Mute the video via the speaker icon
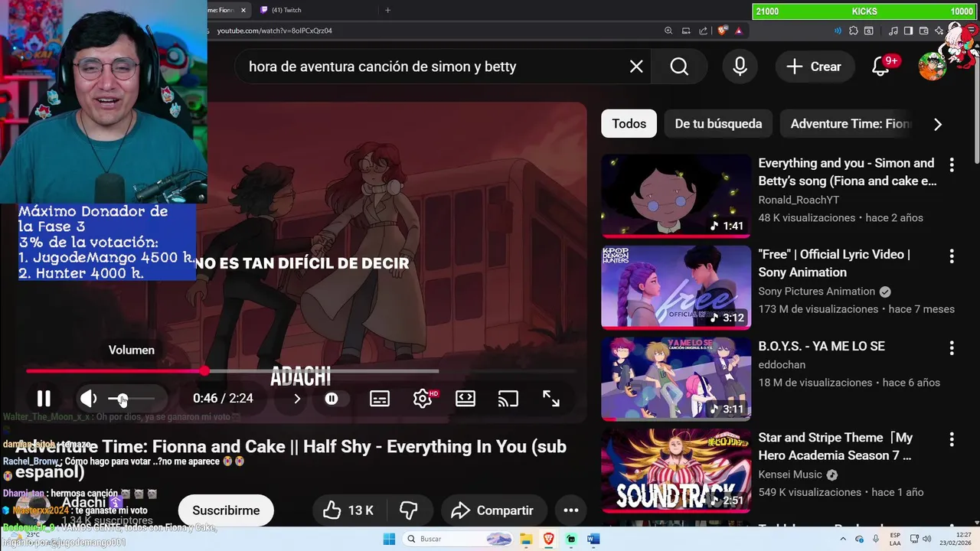 (89, 398)
